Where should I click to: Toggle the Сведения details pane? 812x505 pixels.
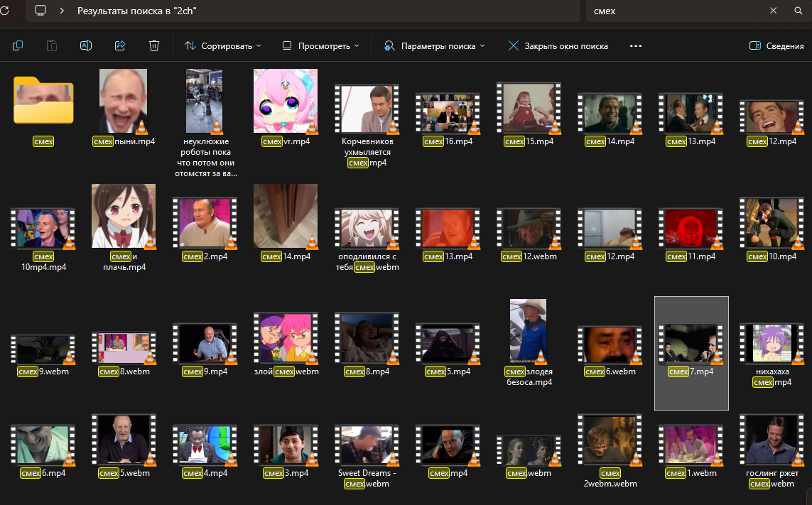[776, 45]
